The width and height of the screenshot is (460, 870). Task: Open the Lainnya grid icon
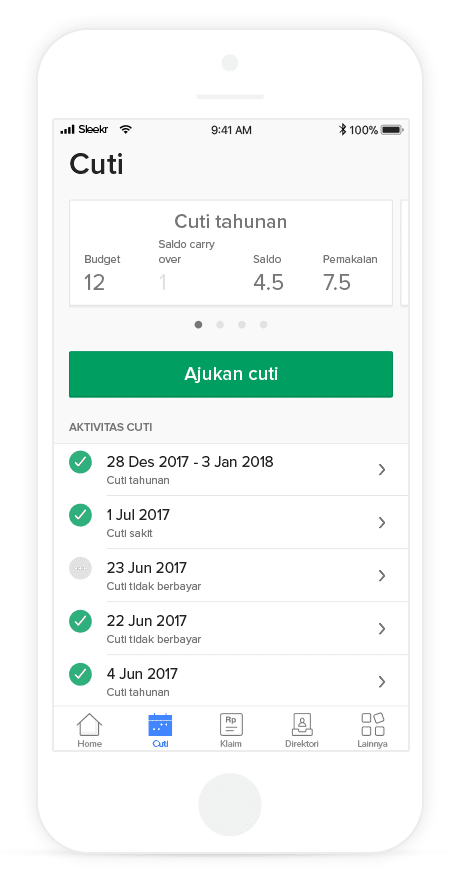(x=372, y=725)
